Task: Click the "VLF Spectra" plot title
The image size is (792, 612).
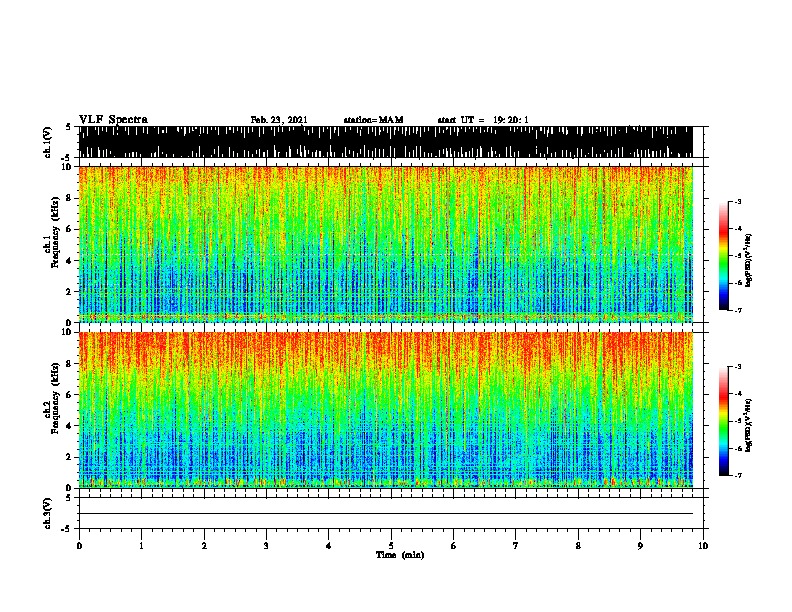Action: [113, 120]
